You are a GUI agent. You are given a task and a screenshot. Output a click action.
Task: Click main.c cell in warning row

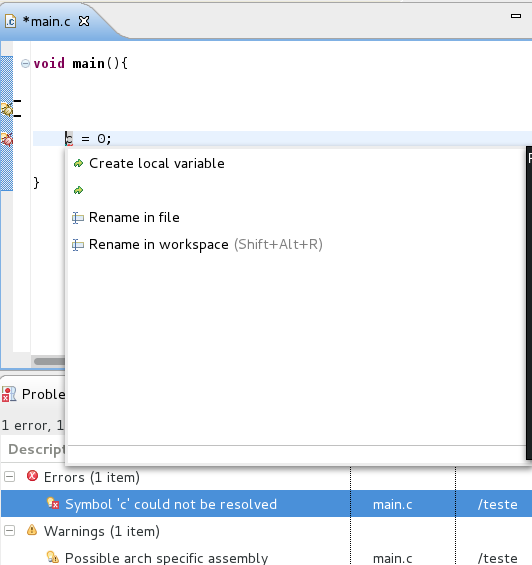click(x=393, y=558)
